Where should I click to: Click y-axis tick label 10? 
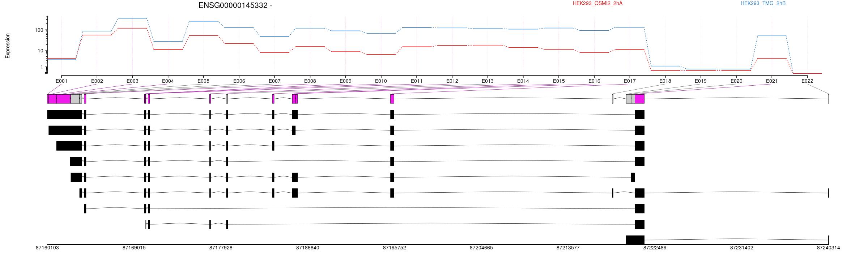[x=41, y=51]
